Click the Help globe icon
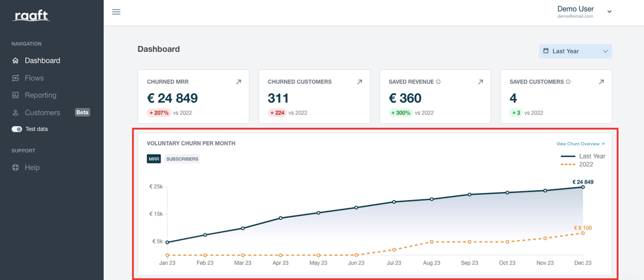644x280 pixels. click(16, 167)
